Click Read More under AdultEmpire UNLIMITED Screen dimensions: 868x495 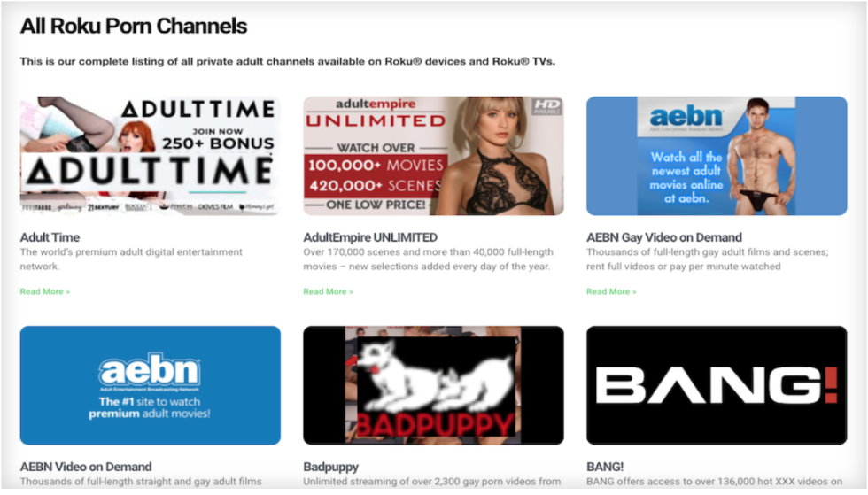328,291
